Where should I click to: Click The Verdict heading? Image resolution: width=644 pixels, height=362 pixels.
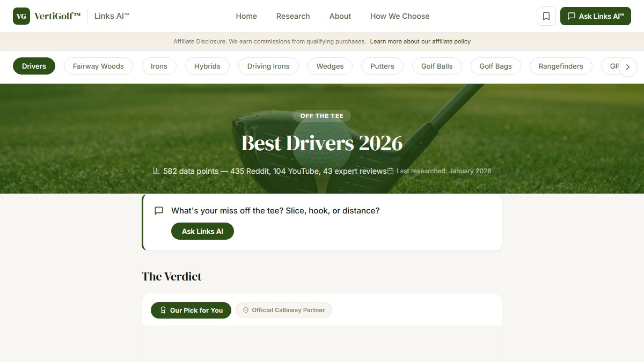tap(172, 277)
